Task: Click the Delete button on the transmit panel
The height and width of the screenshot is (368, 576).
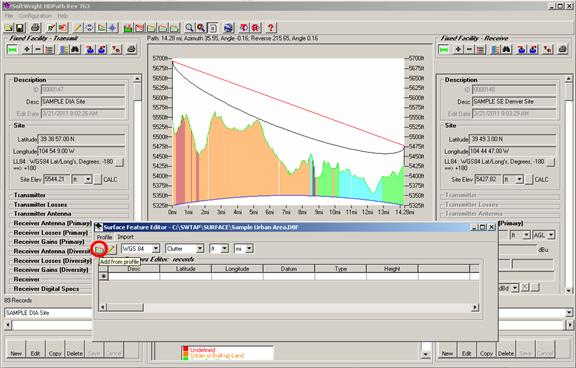Action: (x=75, y=350)
